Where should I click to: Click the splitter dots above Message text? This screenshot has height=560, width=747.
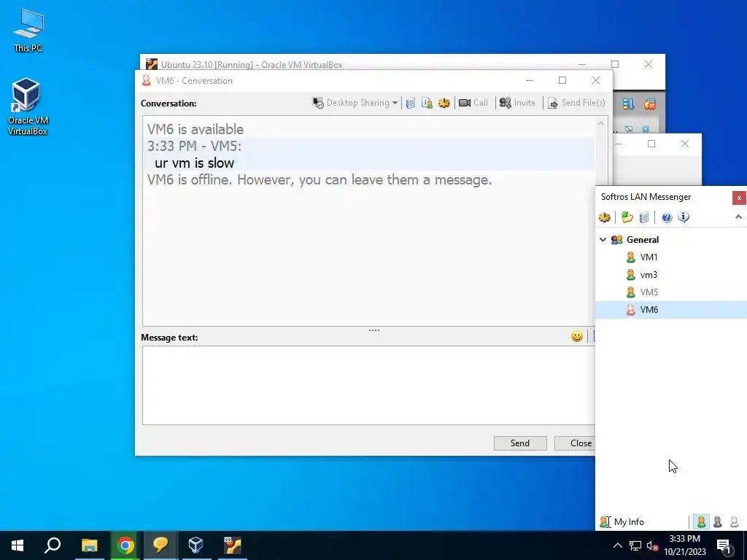[374, 330]
